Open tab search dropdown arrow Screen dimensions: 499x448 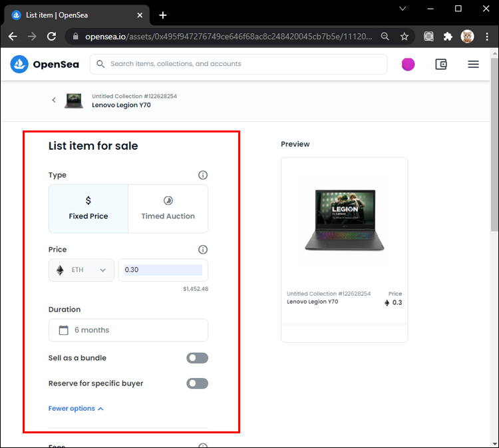(403, 9)
